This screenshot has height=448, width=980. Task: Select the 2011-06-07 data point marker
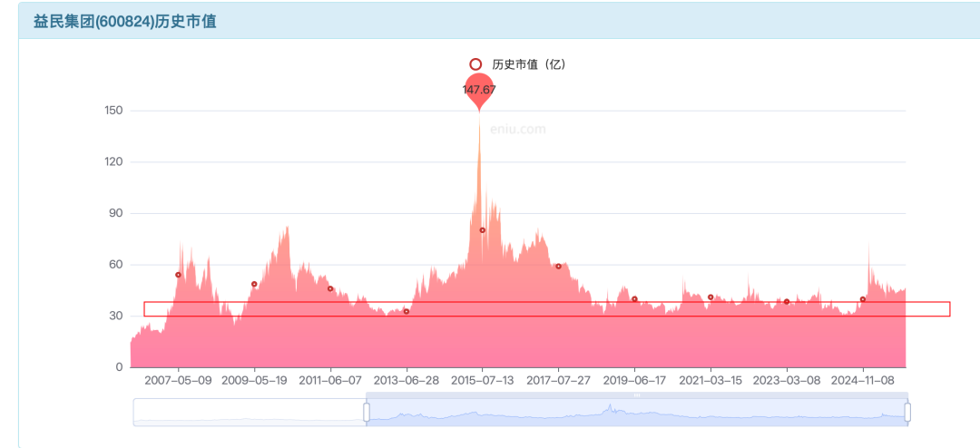coord(330,288)
